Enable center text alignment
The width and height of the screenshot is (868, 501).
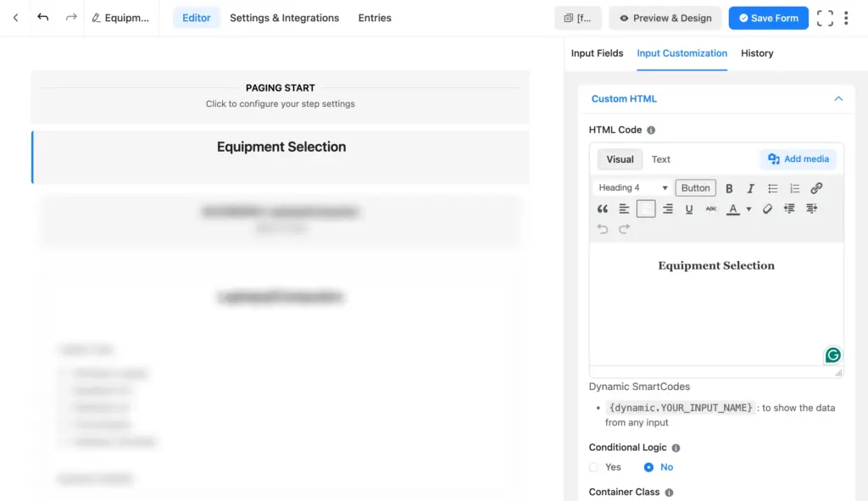coord(646,209)
